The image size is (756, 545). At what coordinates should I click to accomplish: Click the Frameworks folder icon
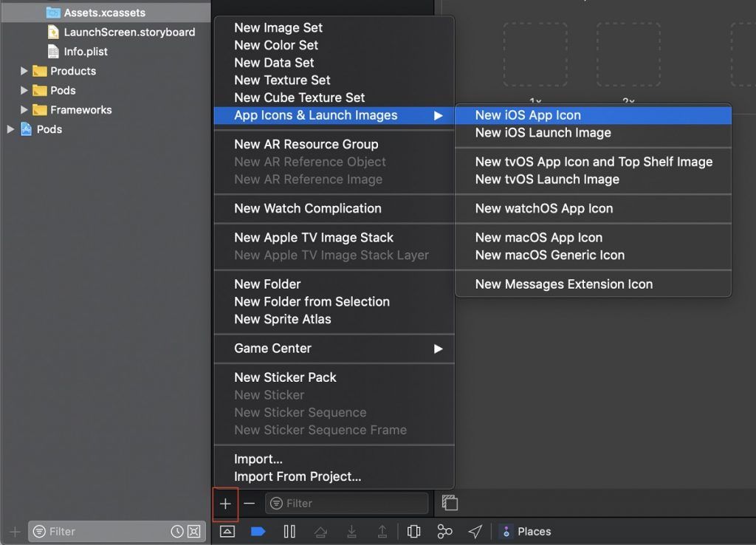(x=40, y=109)
